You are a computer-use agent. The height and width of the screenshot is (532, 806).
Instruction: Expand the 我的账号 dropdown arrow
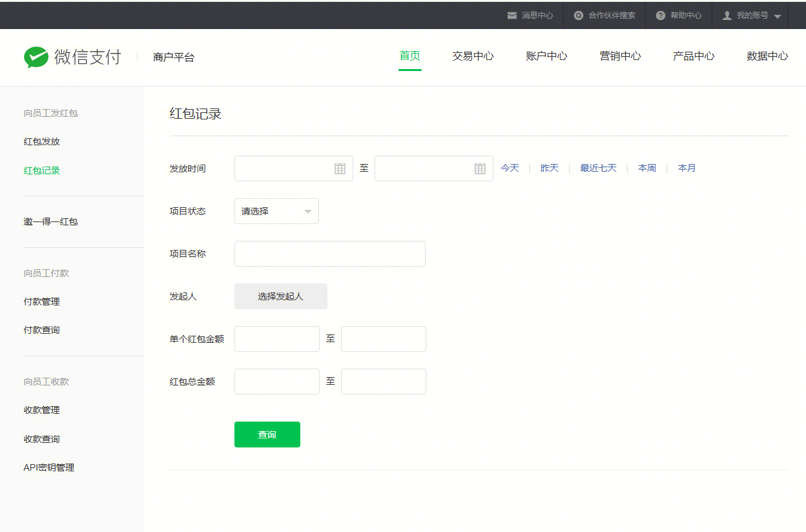pyautogui.click(x=778, y=16)
